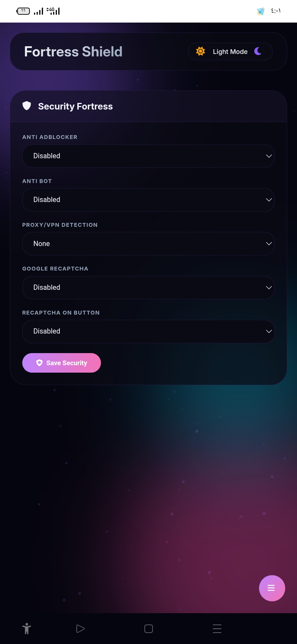
Task: Open the pink floating menu button
Action: coord(272,588)
